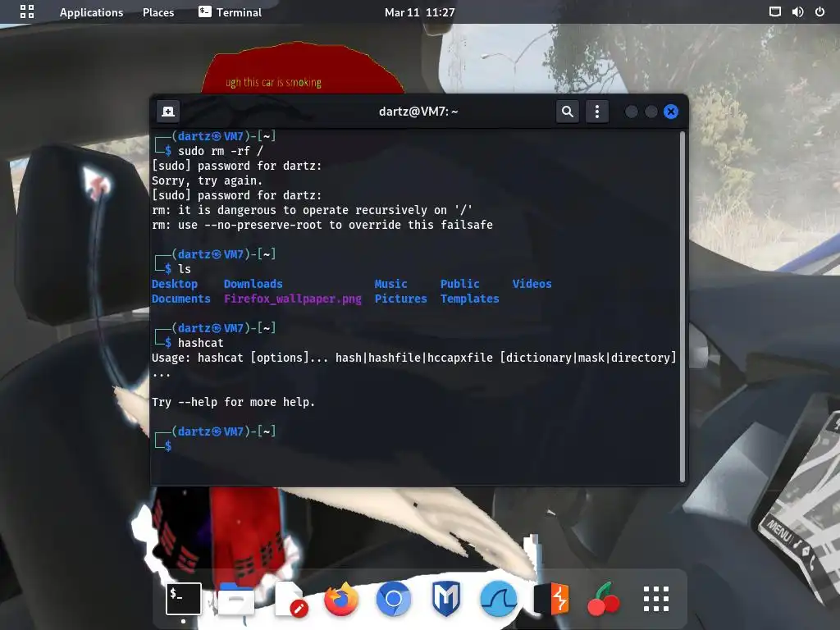Viewport: 840px width, 630px height.
Task: Click the Documents directory name
Action: [181, 299]
